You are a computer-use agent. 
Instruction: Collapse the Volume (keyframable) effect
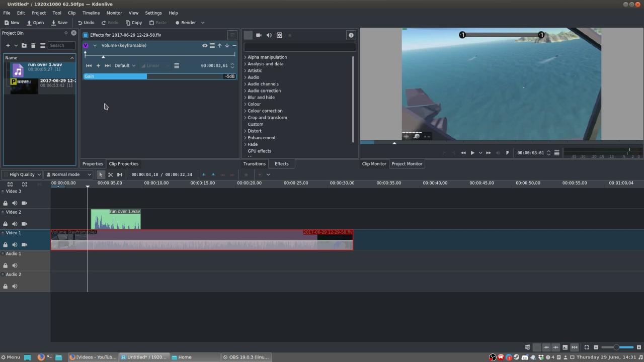point(95,45)
